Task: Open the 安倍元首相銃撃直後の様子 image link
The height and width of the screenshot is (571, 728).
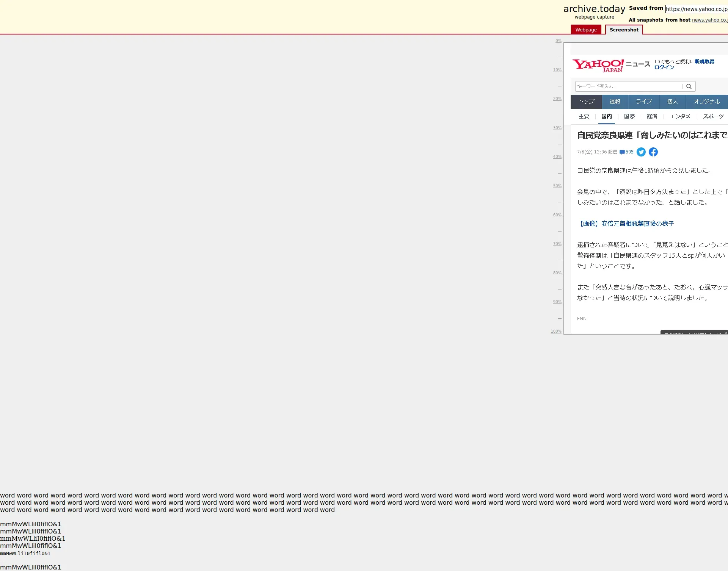Action: [x=626, y=224]
